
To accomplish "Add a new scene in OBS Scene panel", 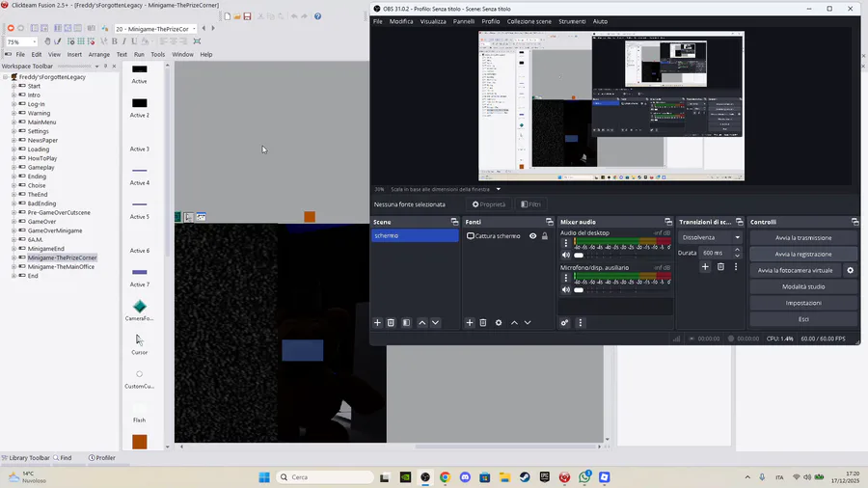I will click(x=377, y=322).
